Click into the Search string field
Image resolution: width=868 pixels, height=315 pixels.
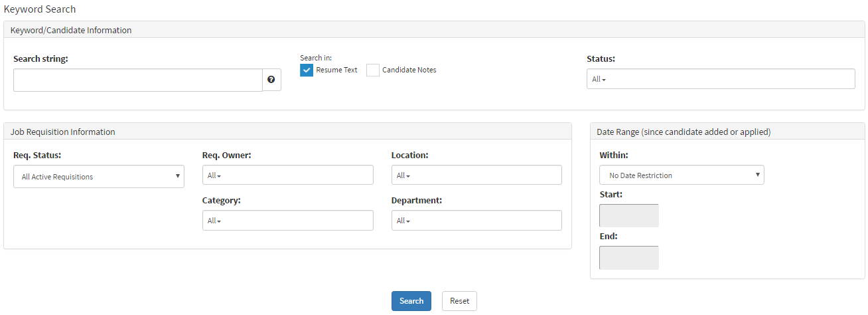click(138, 80)
